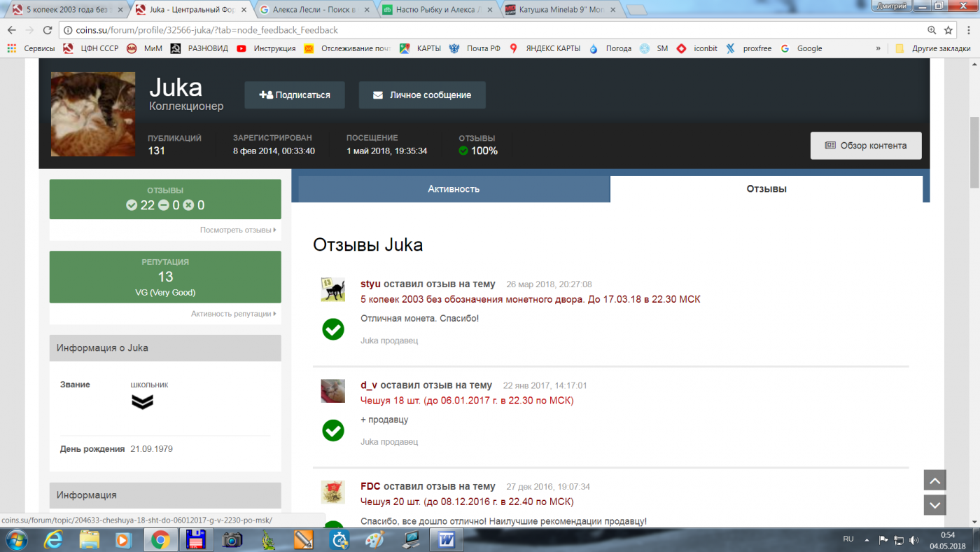Click the scroll-up arrow button on the page
Image resolution: width=980 pixels, height=552 pixels.
935,480
